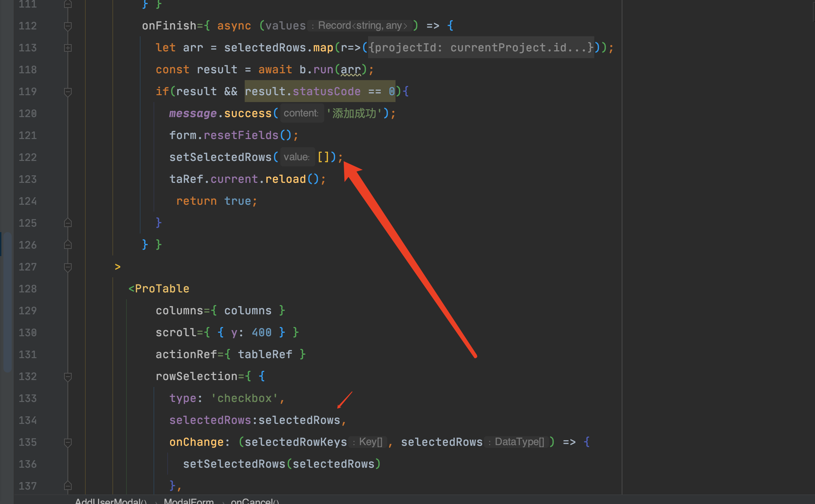Click the fold-end marker beside line 111
Screen dimensions: 815x504
[x=68, y=4]
